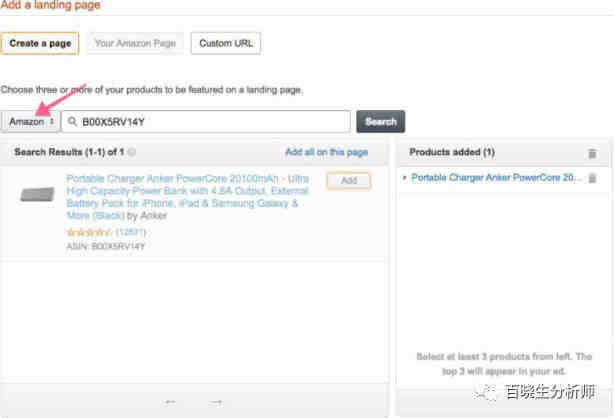Click the Search button
Screen dimensions: 614x418
click(x=381, y=122)
